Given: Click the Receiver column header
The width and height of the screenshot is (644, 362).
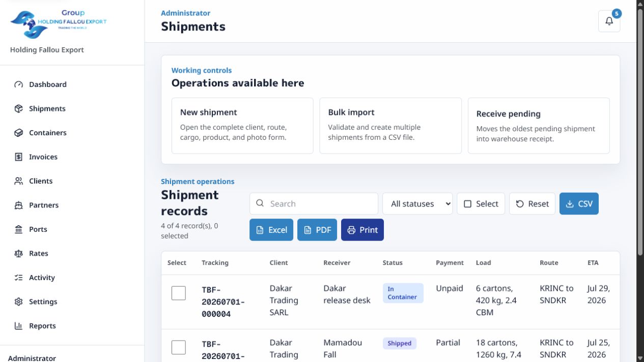Looking at the screenshot, I should point(337,263).
